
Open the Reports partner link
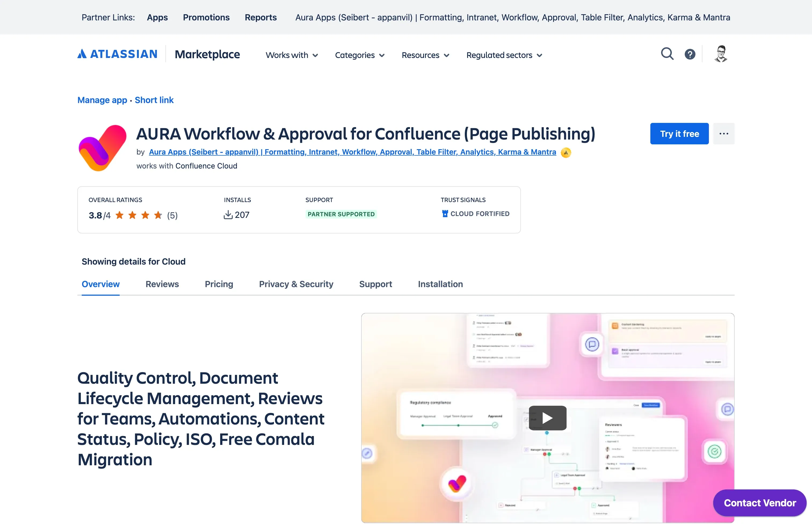point(261,17)
